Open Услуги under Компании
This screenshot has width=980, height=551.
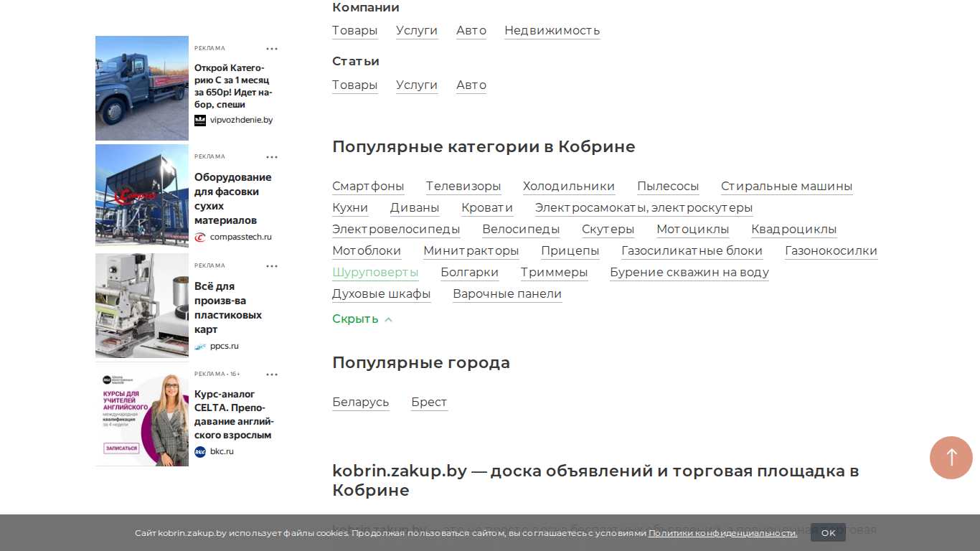point(417,31)
